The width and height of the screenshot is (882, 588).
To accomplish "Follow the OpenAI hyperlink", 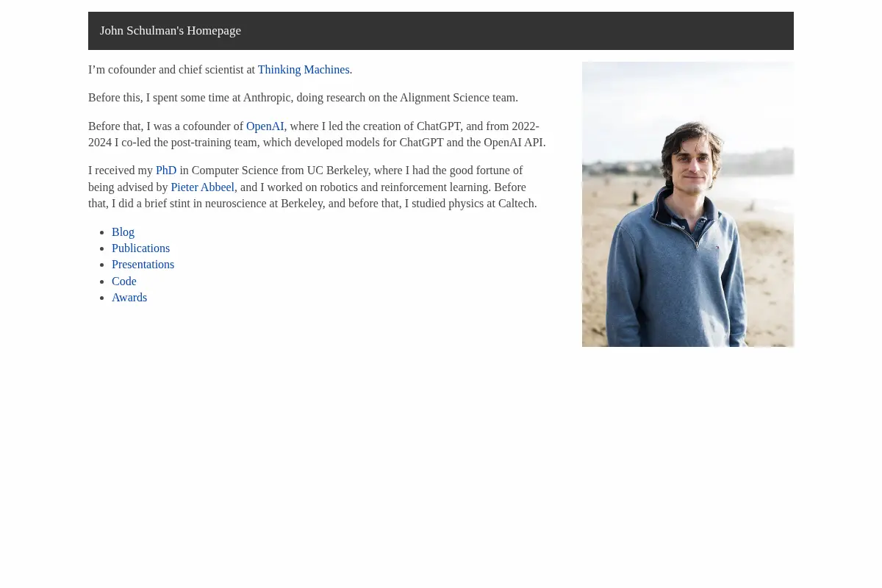I will 265,126.
